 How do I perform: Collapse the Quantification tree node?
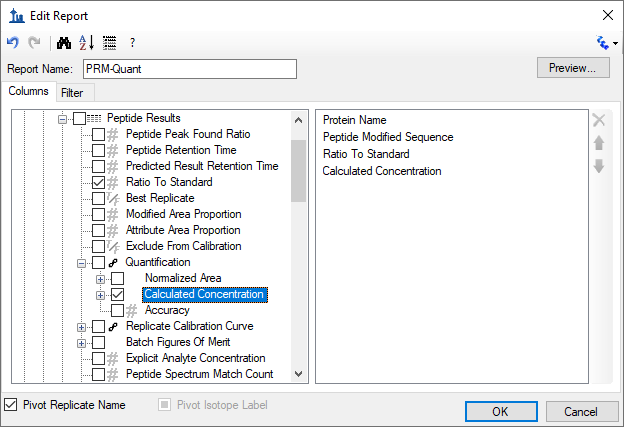(x=82, y=263)
